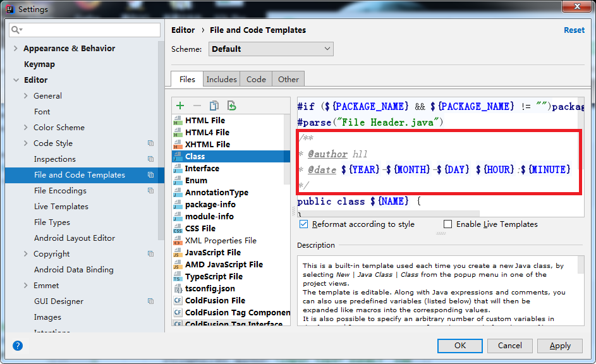Expand Appearance & Behavior section
This screenshot has width=596, height=364.
(x=16, y=48)
